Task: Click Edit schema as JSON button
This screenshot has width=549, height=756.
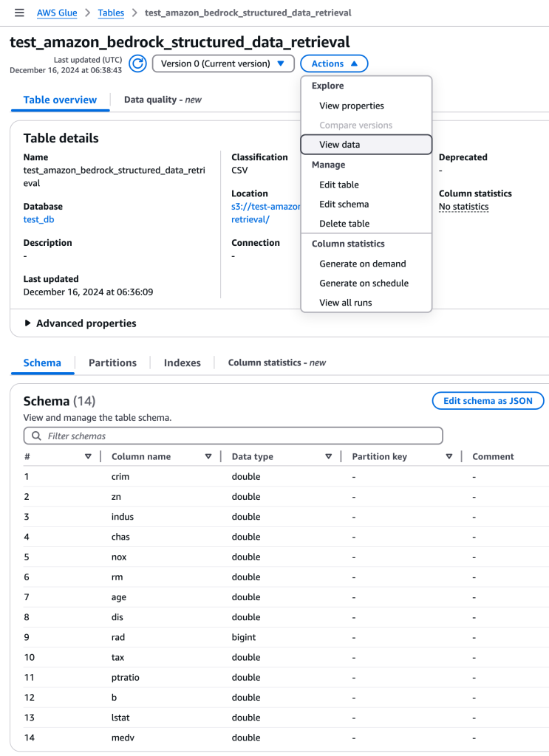Action: pos(488,401)
